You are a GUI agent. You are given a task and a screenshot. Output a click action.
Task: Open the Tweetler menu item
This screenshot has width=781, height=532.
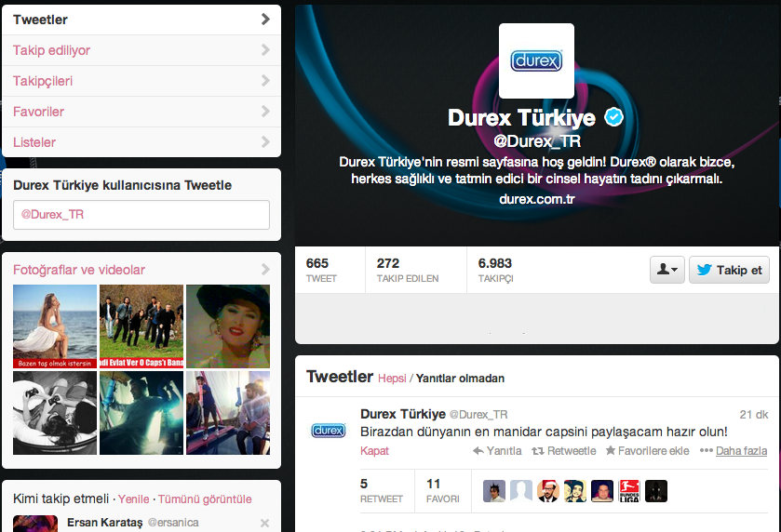coord(141,20)
